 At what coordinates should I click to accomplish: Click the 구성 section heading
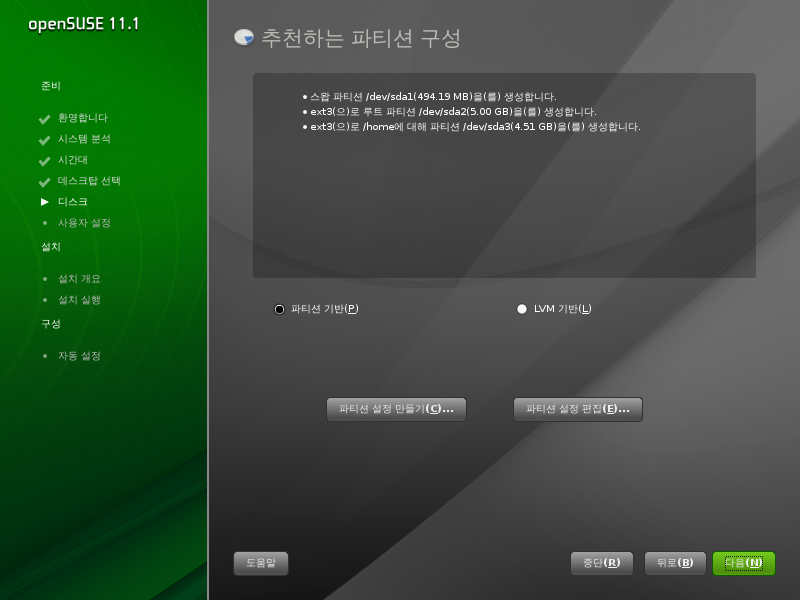pyautogui.click(x=51, y=324)
